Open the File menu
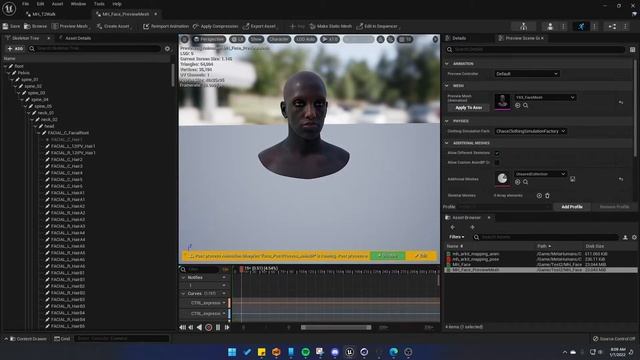Viewport: 640px width, 360px height. 25,4
